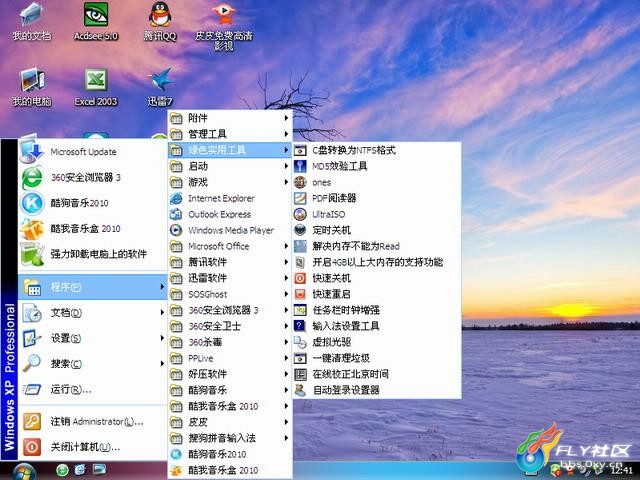This screenshot has width=640, height=480.
Task: Expand the 360杀毒 folder
Action: point(230,342)
